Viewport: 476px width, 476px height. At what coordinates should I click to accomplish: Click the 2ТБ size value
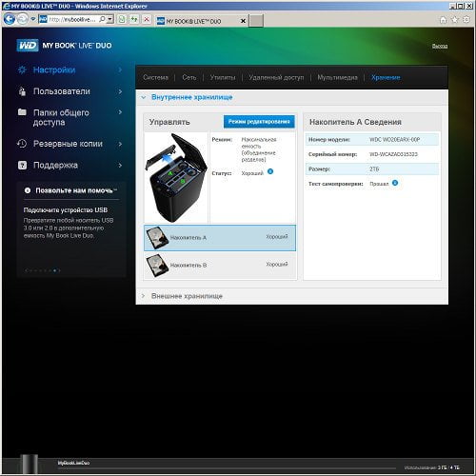tap(374, 169)
